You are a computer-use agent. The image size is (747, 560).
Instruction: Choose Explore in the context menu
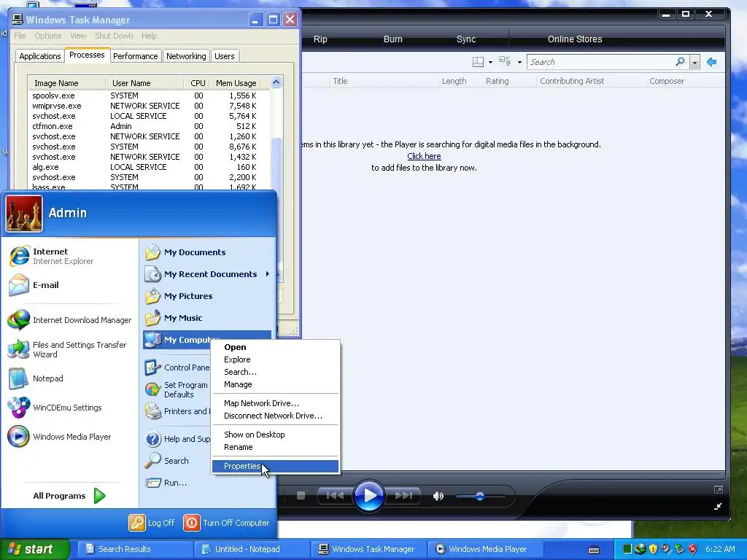tap(275, 359)
